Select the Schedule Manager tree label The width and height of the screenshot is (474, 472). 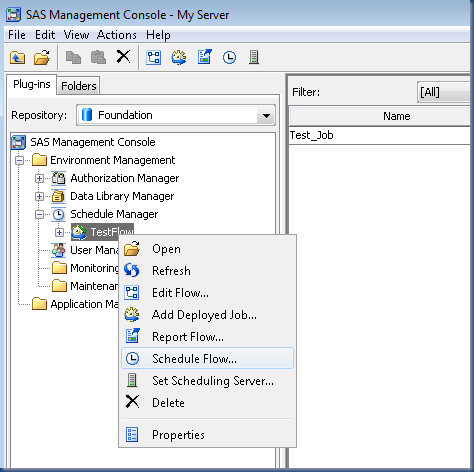click(x=114, y=214)
